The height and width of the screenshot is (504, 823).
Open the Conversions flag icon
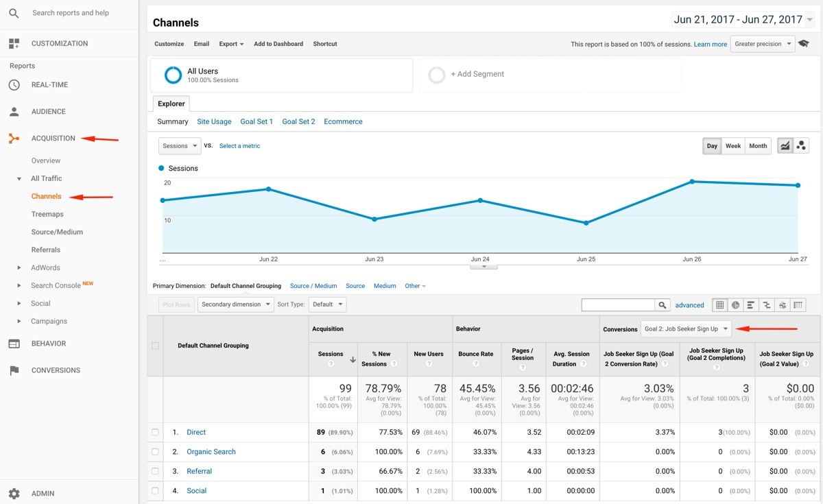[x=14, y=370]
